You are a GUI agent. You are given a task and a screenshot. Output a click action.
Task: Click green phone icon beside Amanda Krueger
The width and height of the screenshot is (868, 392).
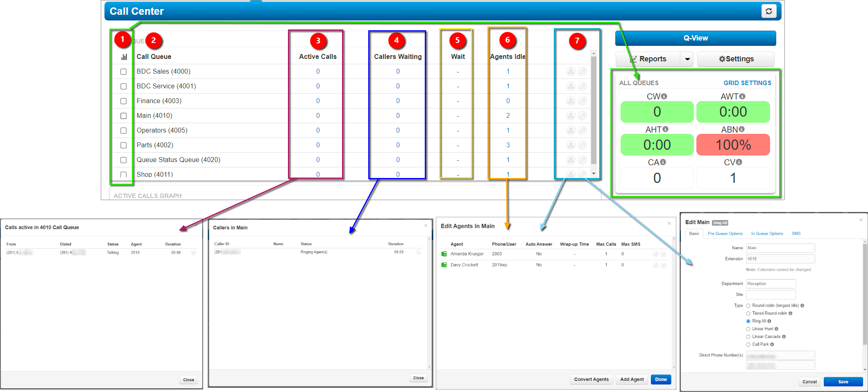(x=444, y=254)
